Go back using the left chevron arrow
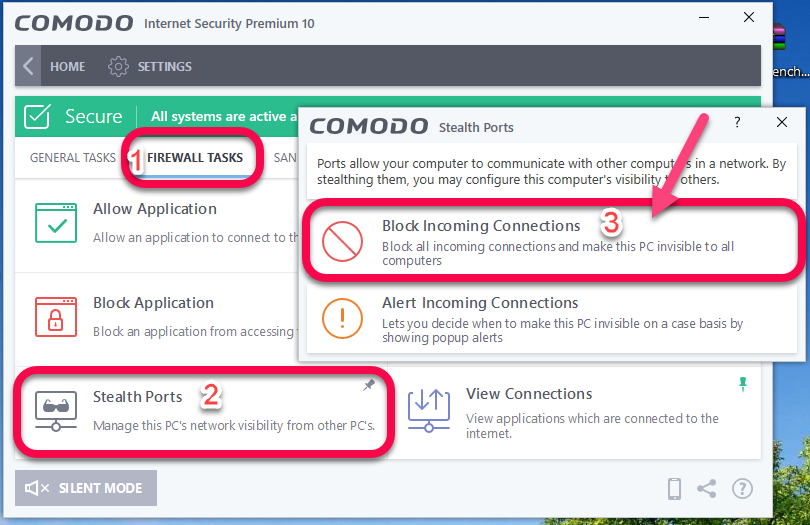Image resolution: width=810 pixels, height=525 pixels. (28, 66)
